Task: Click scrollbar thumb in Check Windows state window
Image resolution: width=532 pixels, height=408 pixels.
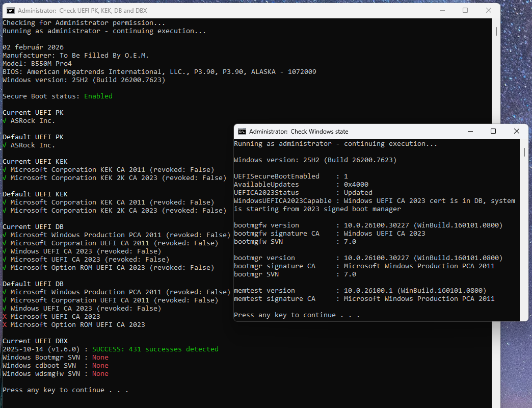Action: point(524,152)
